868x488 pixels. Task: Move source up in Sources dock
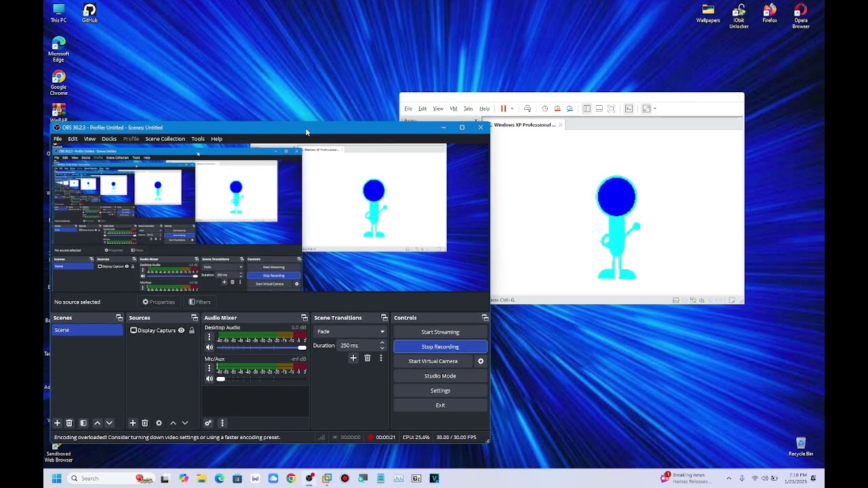coord(173,423)
